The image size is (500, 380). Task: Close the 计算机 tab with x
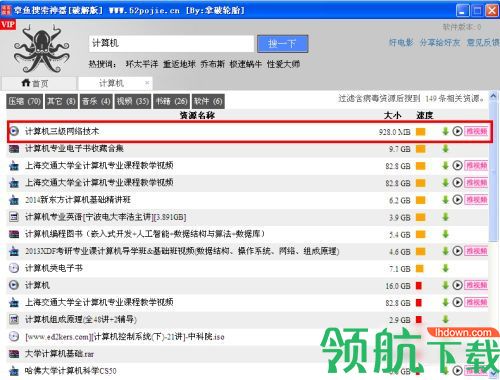pos(147,83)
